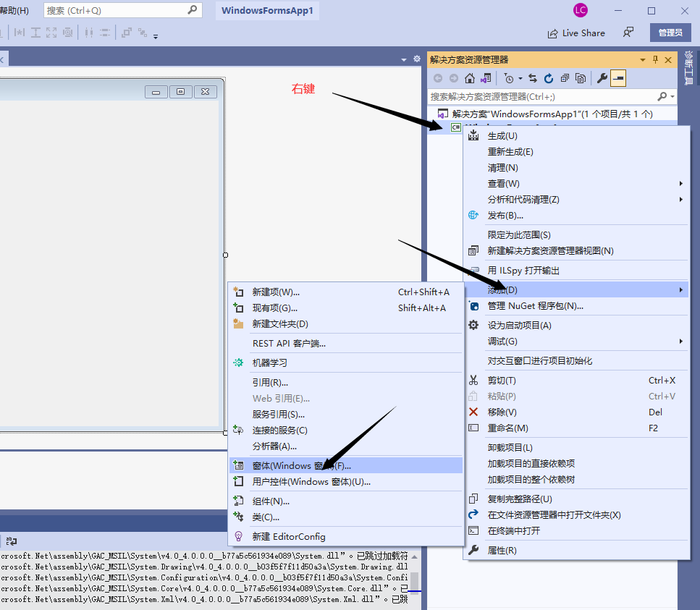Click the Solution Explorer search box

coord(542,96)
